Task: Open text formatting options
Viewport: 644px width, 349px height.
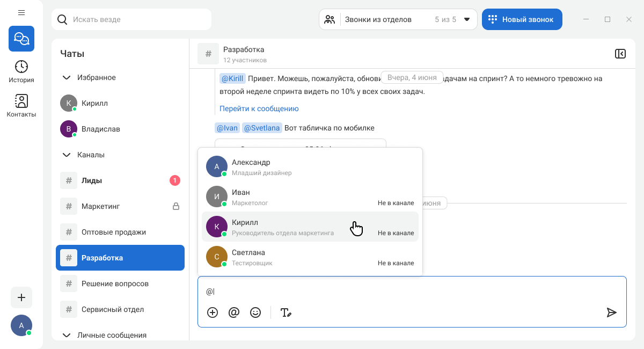Action: (x=286, y=312)
